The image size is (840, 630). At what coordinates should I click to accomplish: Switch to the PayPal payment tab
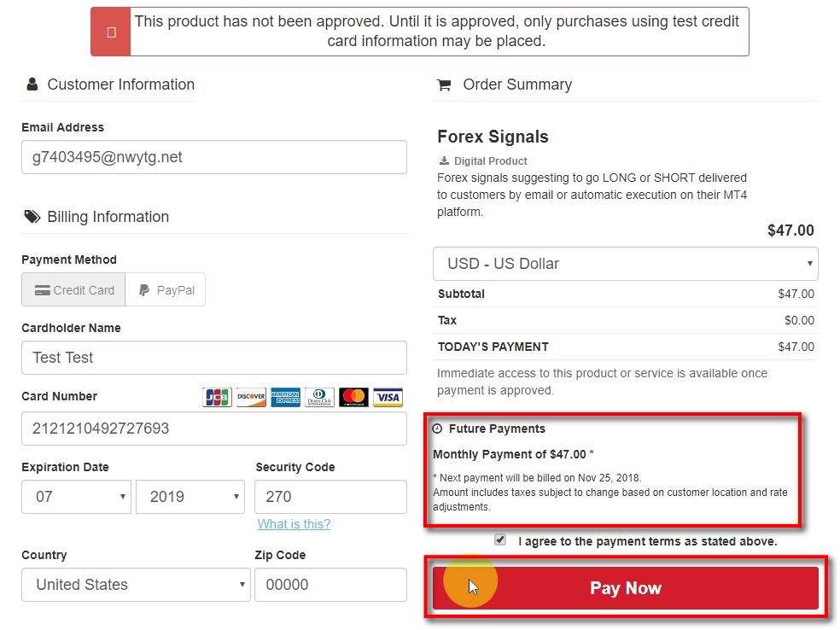[x=166, y=289]
